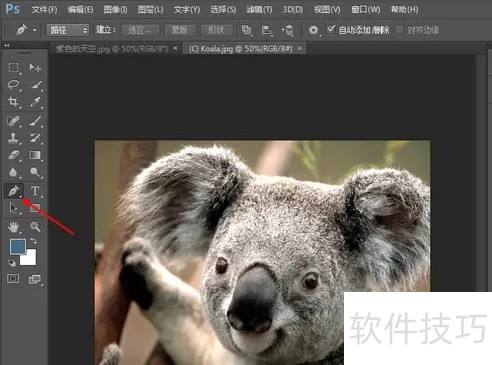Close the 紫色的天空.jpg tab

175,49
